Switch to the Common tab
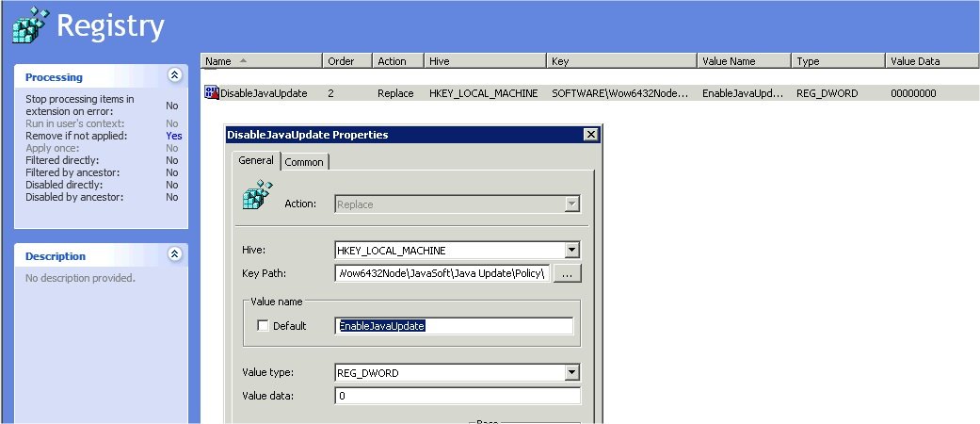980x424 pixels. [x=304, y=162]
